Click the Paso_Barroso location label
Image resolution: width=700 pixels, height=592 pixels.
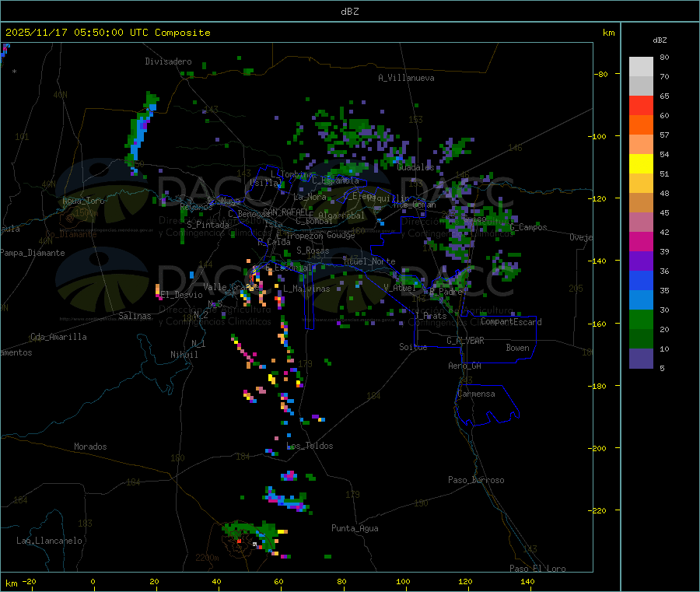pos(476,480)
